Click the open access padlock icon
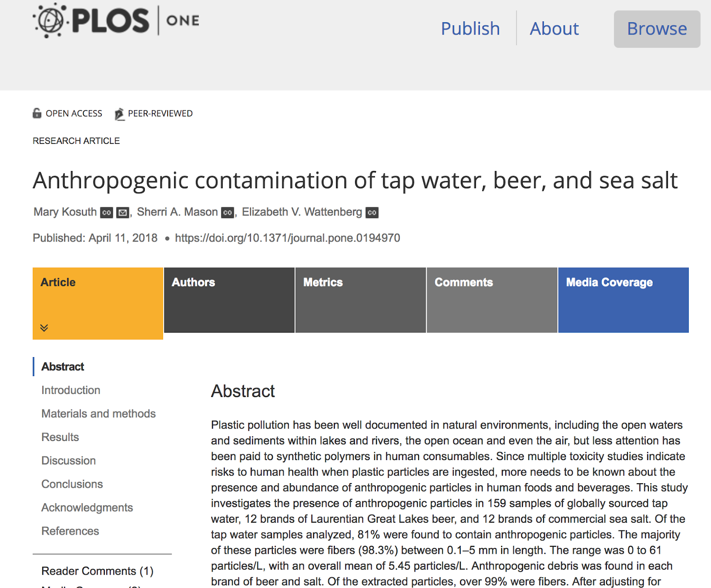The height and width of the screenshot is (588, 711). (37, 113)
